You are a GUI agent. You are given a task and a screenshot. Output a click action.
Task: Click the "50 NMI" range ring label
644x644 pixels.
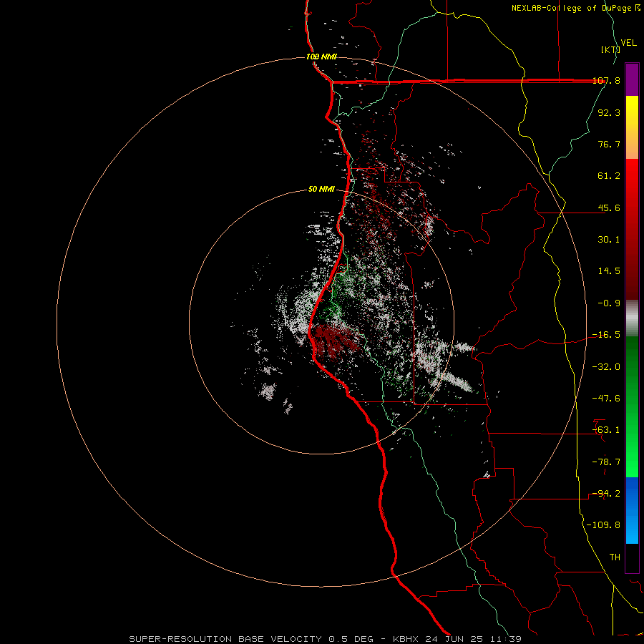[x=321, y=190]
